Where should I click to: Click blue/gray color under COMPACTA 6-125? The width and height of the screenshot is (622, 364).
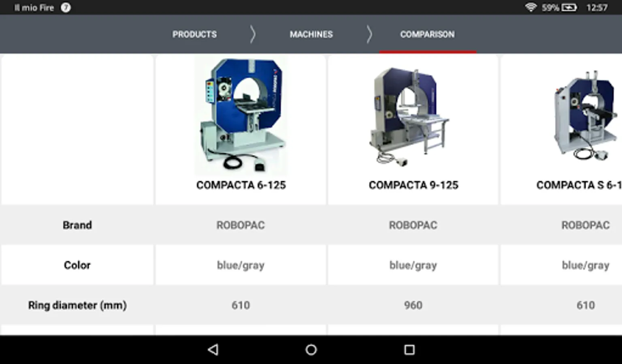[241, 265]
